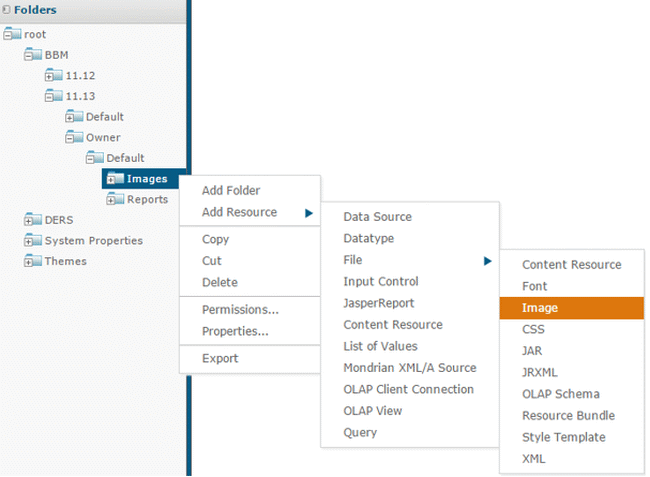The height and width of the screenshot is (477, 650).
Task: Choose Image from the File submenu
Action: click(x=540, y=308)
